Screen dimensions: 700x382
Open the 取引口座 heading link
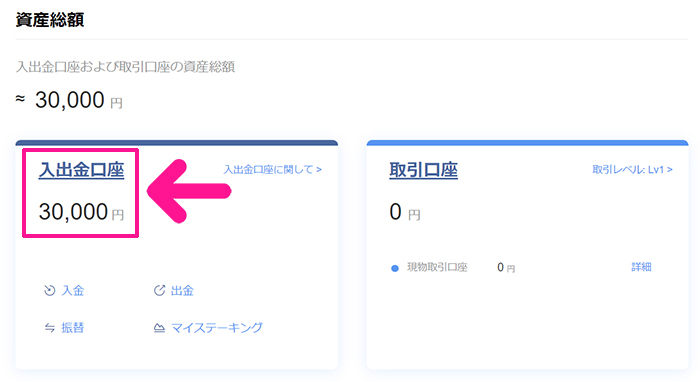pos(423,170)
